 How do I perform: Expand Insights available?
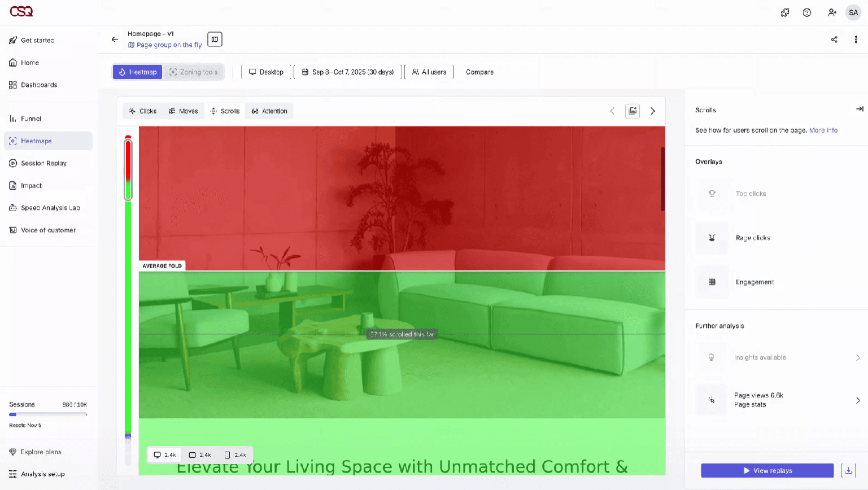(779, 357)
